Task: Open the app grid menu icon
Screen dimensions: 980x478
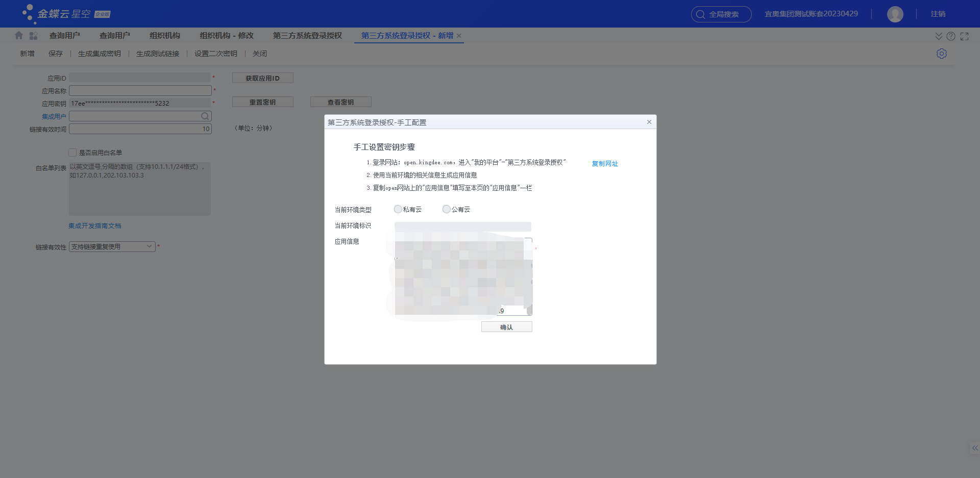Action: point(34,36)
